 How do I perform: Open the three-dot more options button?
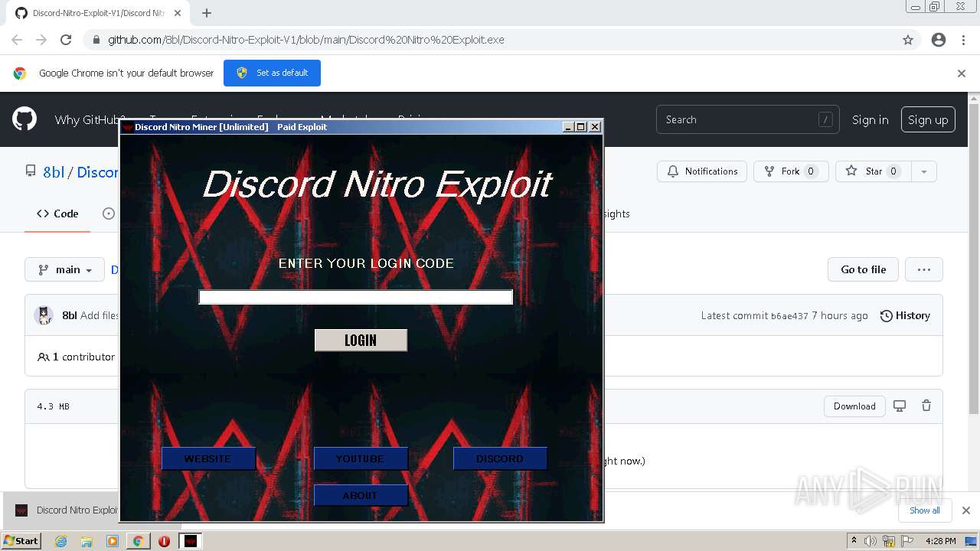pos(924,269)
